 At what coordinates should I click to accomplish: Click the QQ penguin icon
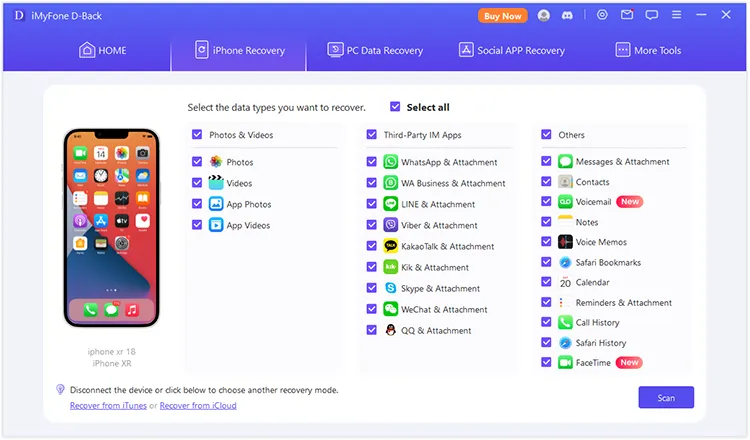pos(391,330)
